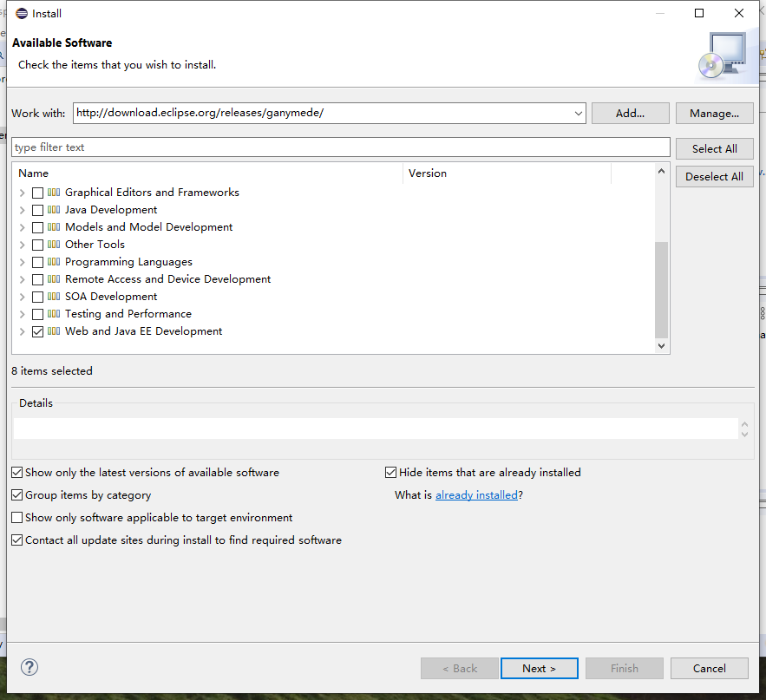Toggle Group items by category checkbox
The image size is (766, 700).
click(17, 494)
